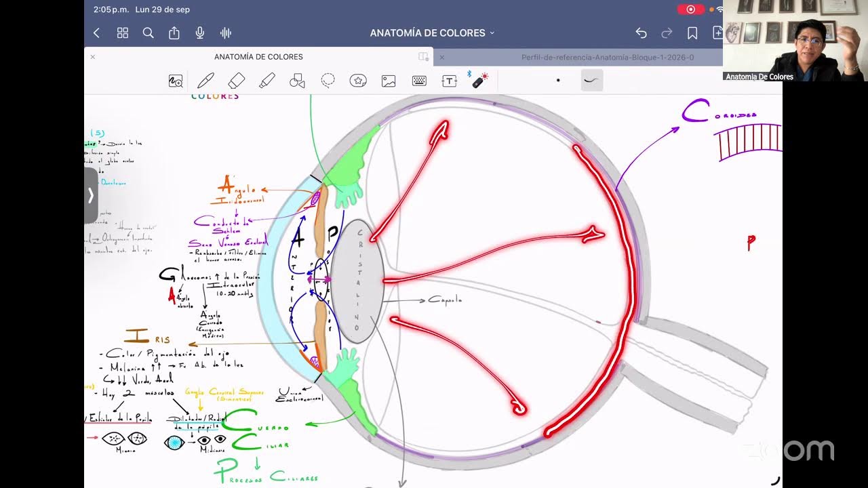The height and width of the screenshot is (488, 868).
Task: Undo the last stroke
Action: coord(641,33)
